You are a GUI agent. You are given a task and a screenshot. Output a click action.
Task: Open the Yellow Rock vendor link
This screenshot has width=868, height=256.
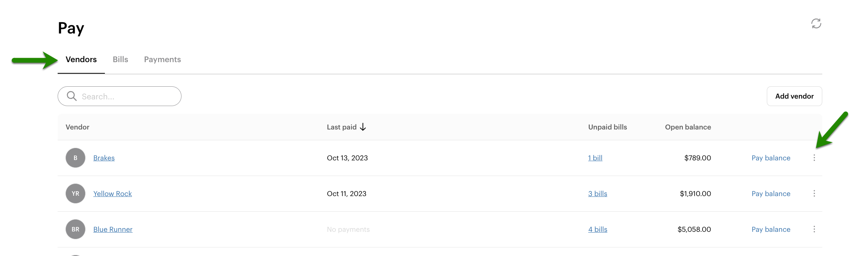point(112,193)
